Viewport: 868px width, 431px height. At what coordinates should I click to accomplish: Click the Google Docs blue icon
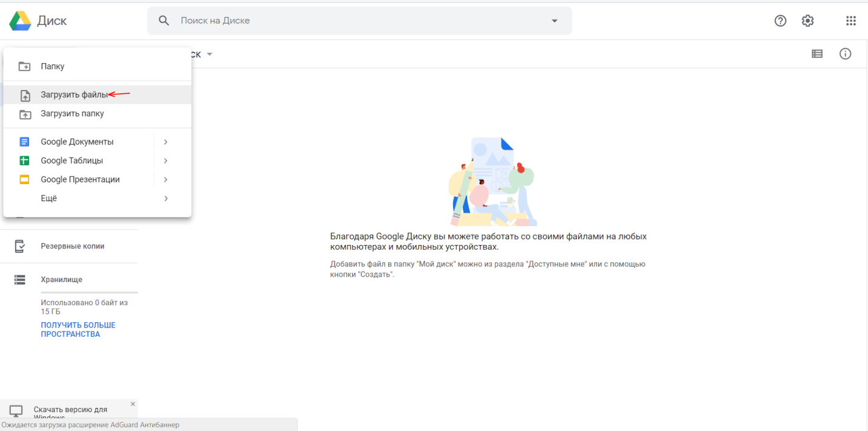coord(25,142)
